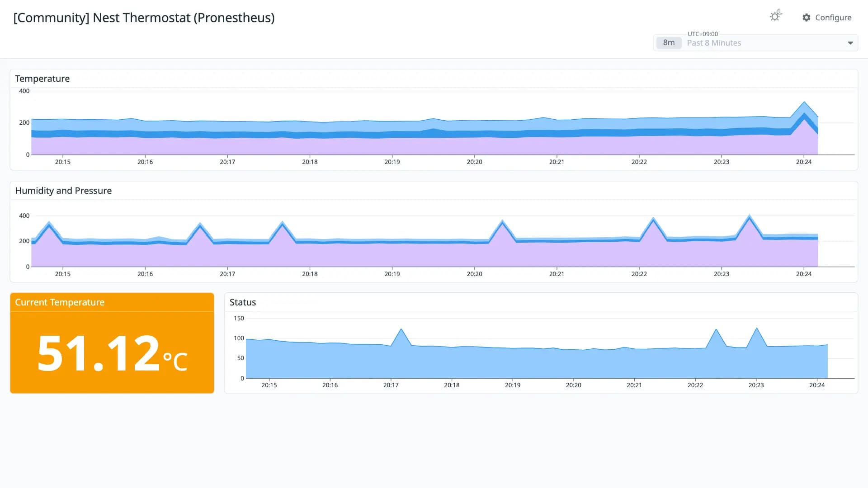Open the Configure settings

coord(827,18)
